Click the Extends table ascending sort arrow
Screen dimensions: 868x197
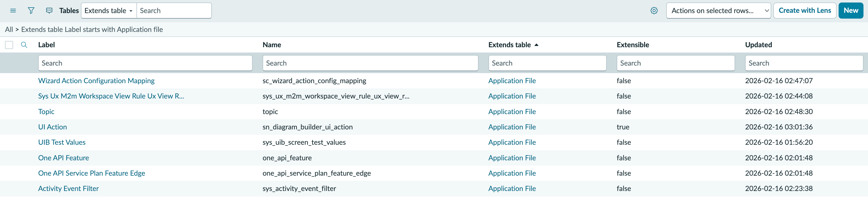[x=537, y=45]
